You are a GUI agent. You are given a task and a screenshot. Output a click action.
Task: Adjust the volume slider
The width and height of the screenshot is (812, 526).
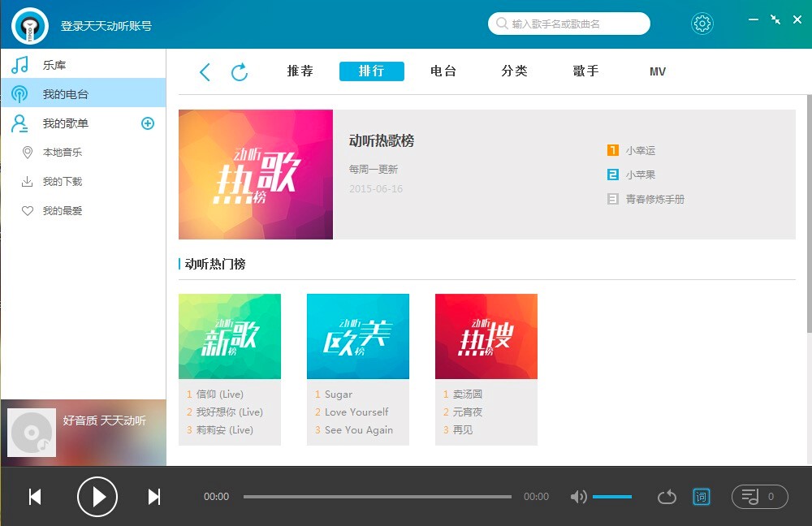pos(612,497)
